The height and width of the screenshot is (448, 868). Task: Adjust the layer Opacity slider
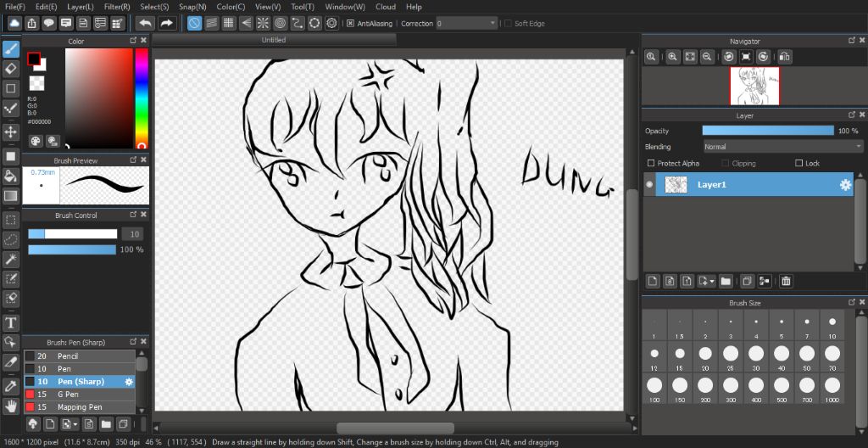point(768,131)
